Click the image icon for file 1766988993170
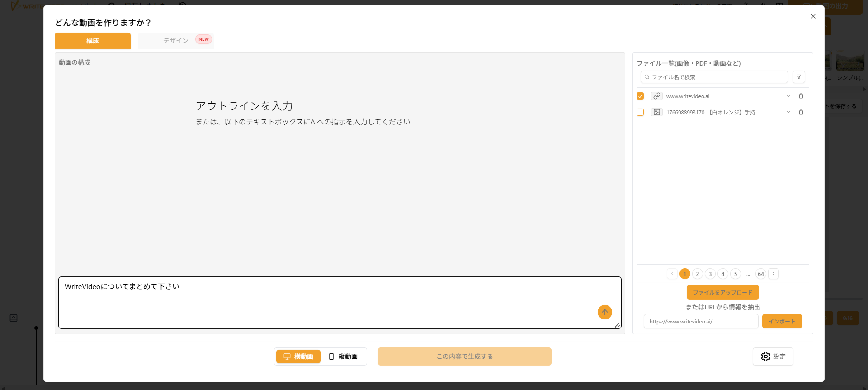 [x=657, y=112]
